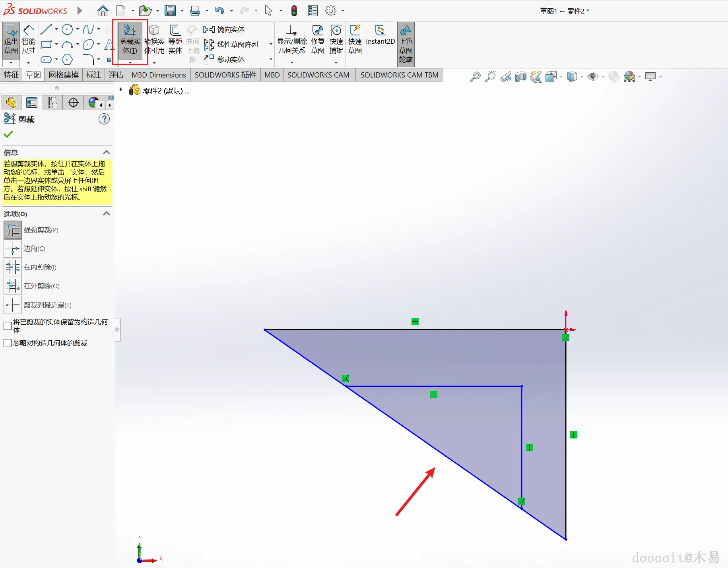Click Mirror Entities (镜向实体)
728x568 pixels.
[x=224, y=29]
